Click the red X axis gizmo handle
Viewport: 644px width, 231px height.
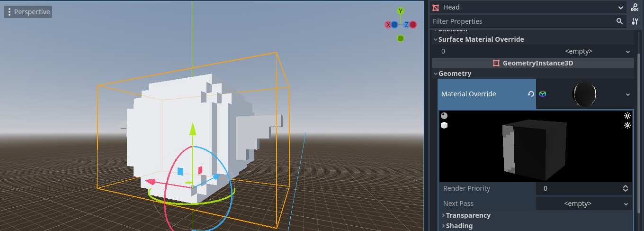tap(388, 25)
